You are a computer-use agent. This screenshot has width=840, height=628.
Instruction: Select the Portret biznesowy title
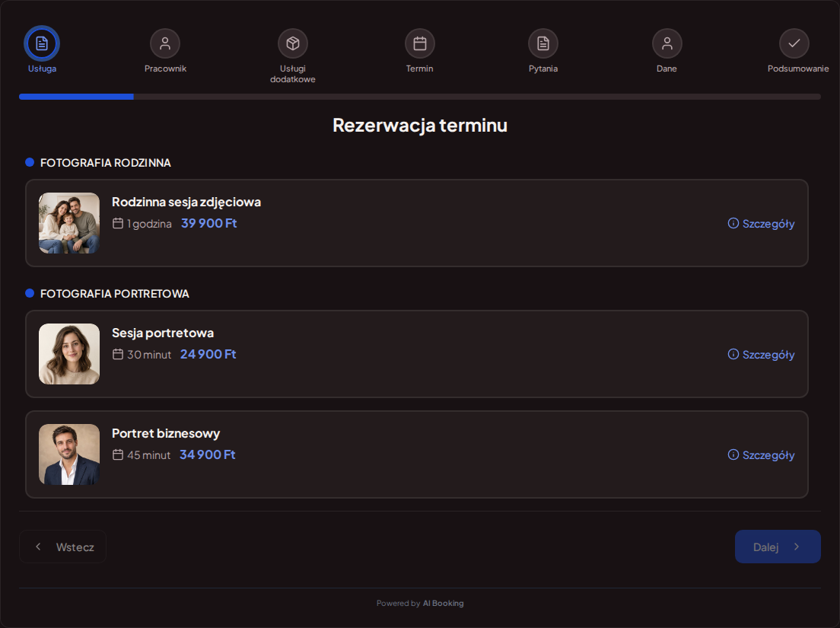point(166,433)
